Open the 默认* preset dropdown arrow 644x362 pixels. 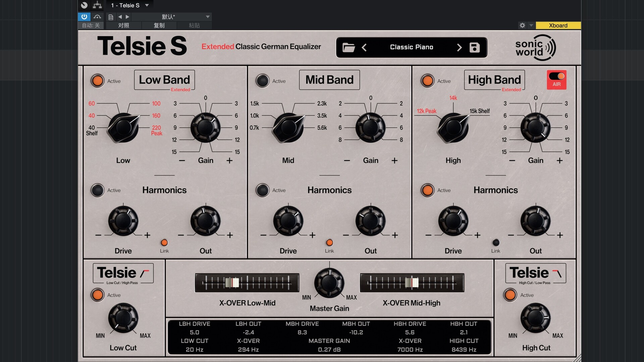(208, 17)
